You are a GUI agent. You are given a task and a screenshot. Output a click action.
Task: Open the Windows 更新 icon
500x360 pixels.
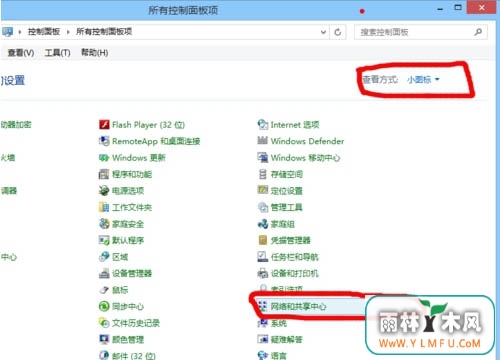click(104, 158)
